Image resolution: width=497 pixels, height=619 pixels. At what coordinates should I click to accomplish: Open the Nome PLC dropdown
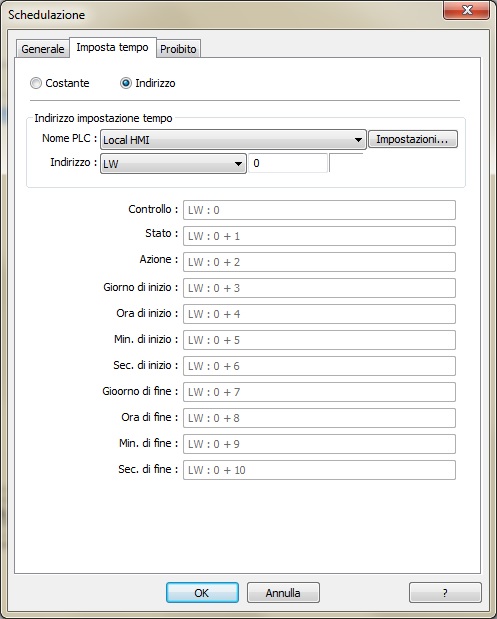point(233,140)
